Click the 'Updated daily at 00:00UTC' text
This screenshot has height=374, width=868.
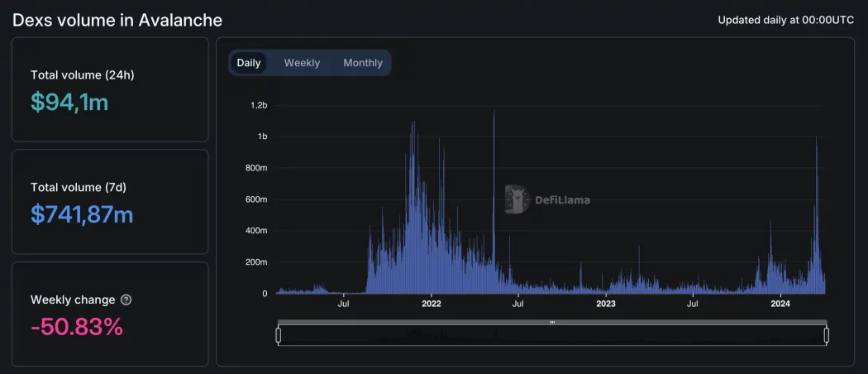pyautogui.click(x=785, y=20)
